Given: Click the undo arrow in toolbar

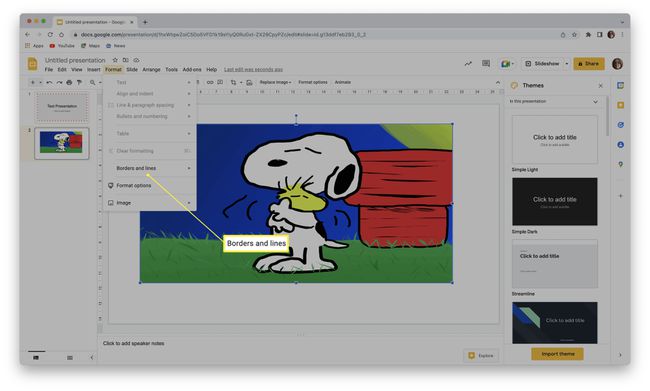Looking at the screenshot, I should coord(49,83).
